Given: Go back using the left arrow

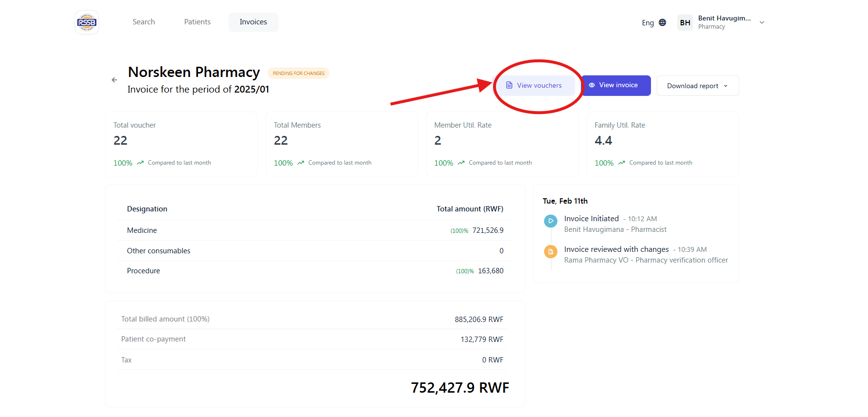Looking at the screenshot, I should pos(114,80).
